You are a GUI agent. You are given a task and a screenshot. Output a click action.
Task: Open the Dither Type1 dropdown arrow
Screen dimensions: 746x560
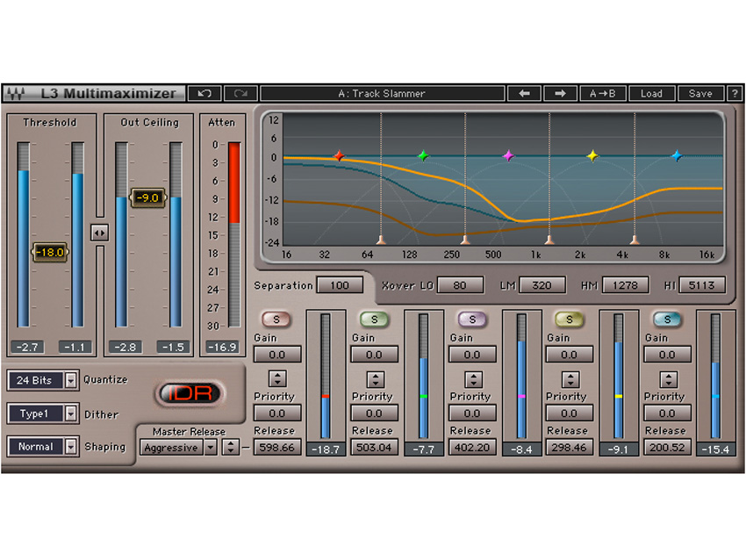click(71, 413)
